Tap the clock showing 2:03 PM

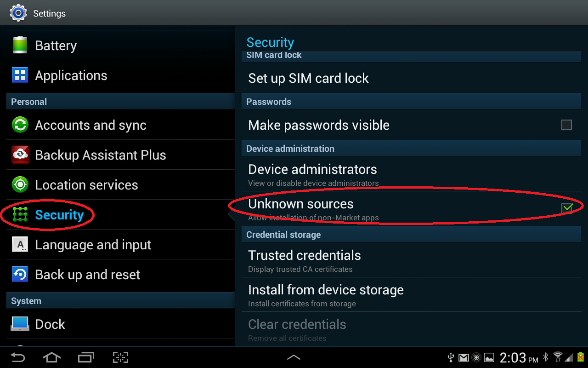[x=518, y=357]
